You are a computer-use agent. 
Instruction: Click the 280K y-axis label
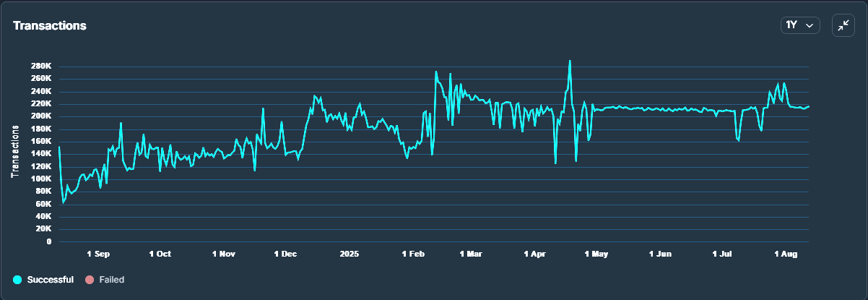tap(41, 67)
